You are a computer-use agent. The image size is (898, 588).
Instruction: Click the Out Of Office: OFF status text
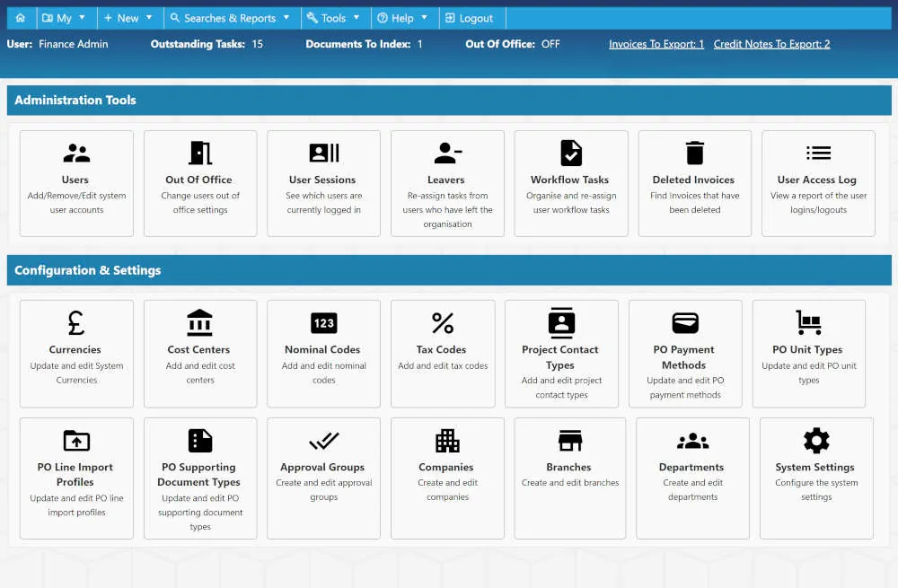click(513, 44)
